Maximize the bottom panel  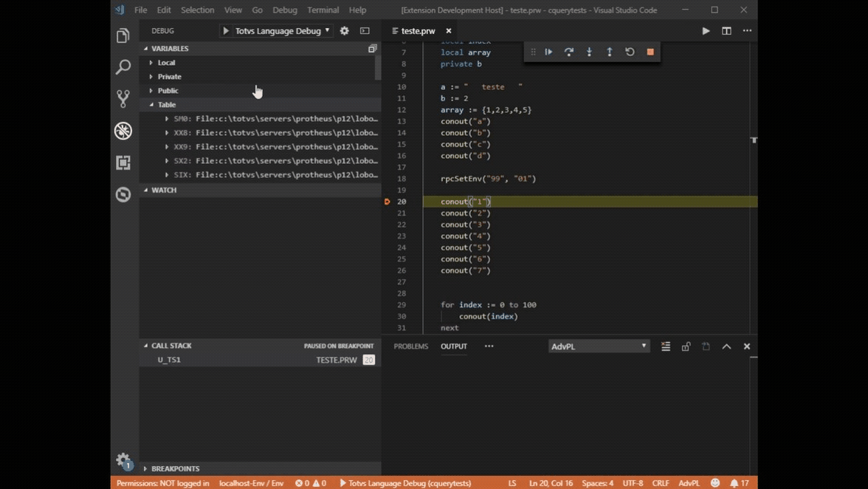point(726,346)
